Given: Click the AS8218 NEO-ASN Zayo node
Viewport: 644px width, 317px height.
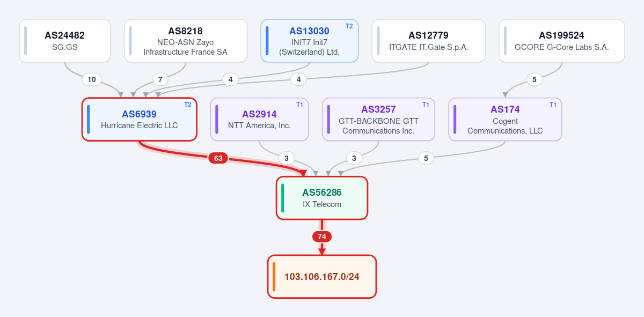Looking at the screenshot, I should coord(186,41).
